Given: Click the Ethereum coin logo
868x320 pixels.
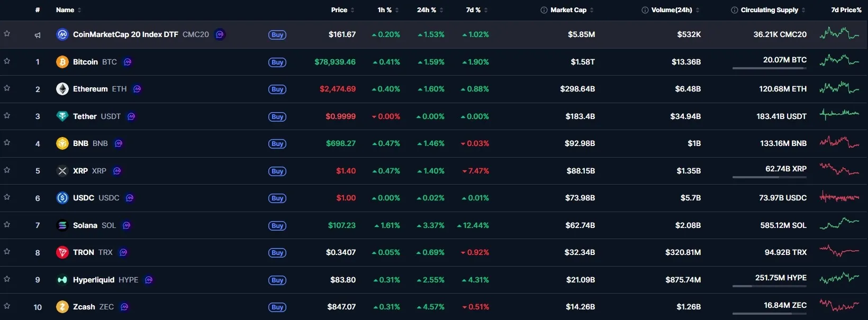Looking at the screenshot, I should coord(62,89).
